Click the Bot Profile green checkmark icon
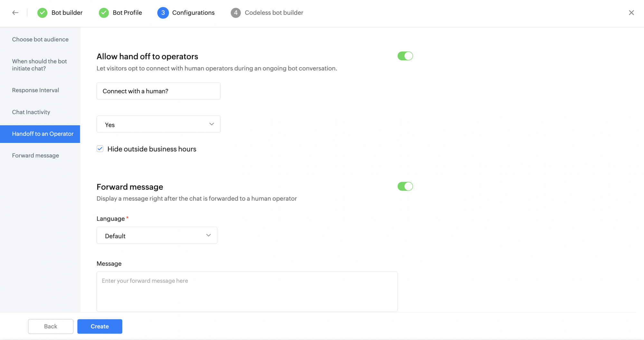This screenshot has height=340, width=644. [104, 13]
